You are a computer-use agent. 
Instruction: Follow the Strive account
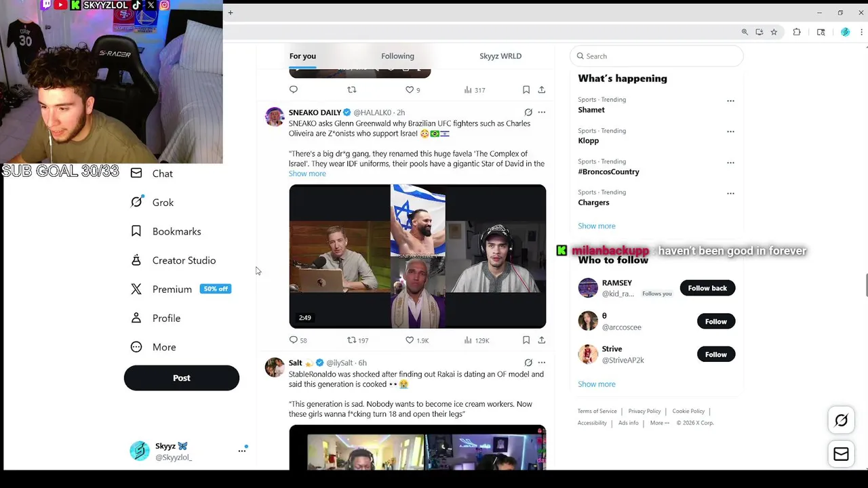pos(715,354)
